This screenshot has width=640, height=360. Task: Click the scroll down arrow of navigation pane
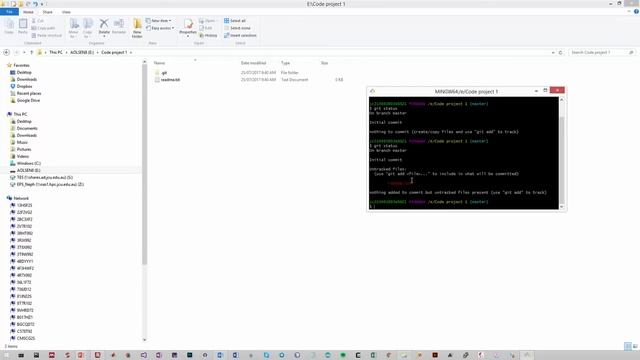click(144, 339)
